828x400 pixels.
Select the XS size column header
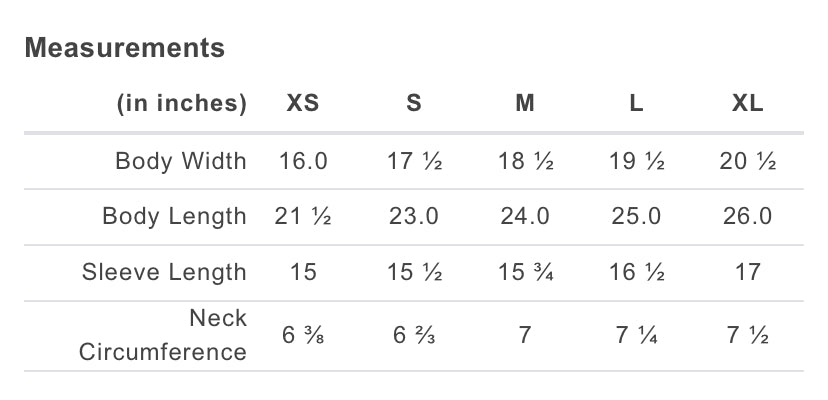(x=303, y=103)
